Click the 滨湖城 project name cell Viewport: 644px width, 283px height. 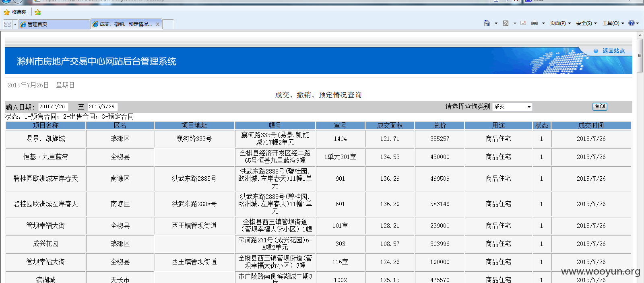tap(45, 278)
